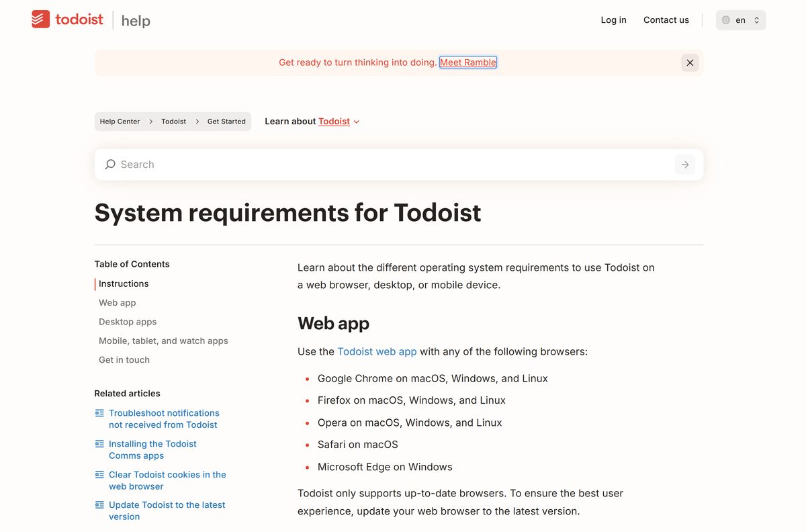Click the Safari on macOS list item

[358, 445]
